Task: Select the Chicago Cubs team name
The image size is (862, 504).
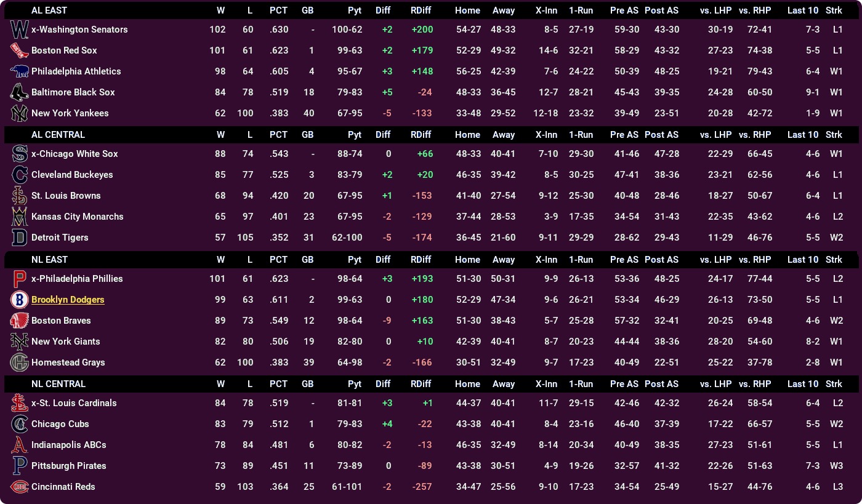Action: pos(60,424)
